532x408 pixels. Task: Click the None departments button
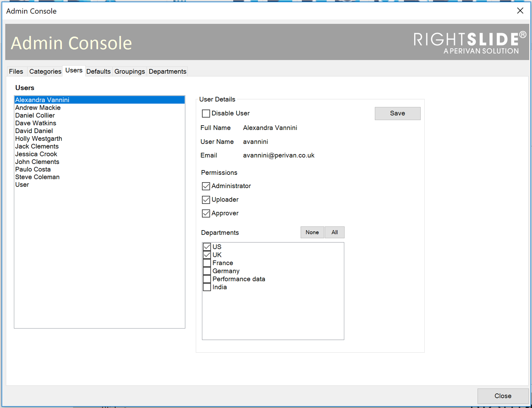tap(312, 233)
